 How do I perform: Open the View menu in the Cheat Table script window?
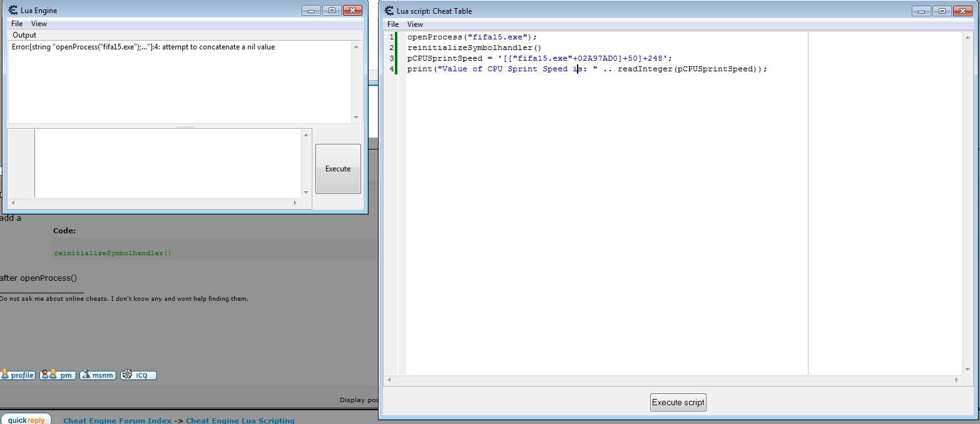415,24
